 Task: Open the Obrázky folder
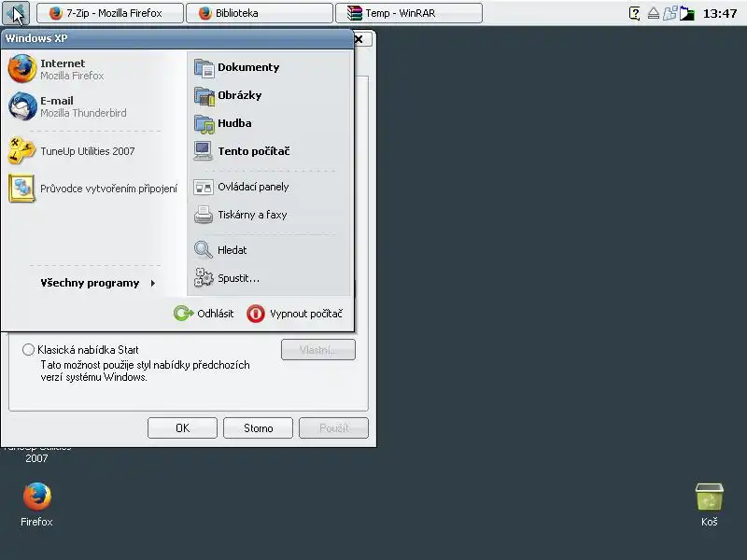(270, 95)
